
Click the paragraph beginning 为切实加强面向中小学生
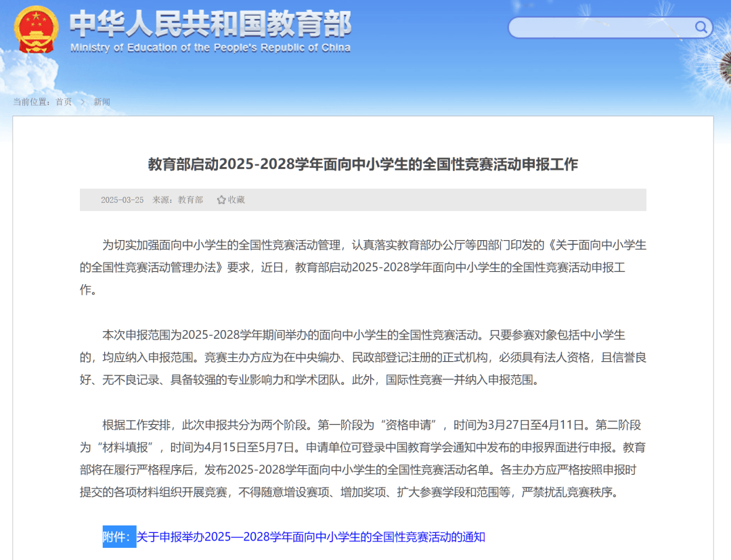pos(363,267)
